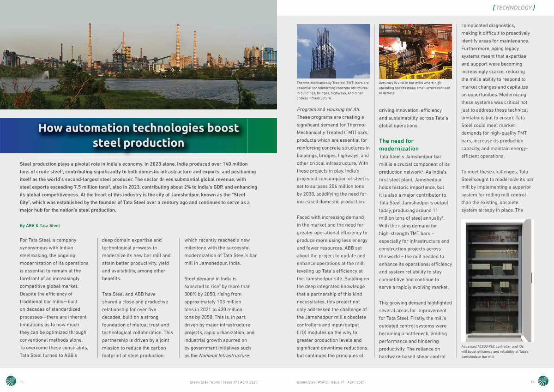This screenshot has height=392, width=554.
Task: Click the italic text "Housing for All."
Action: [x=343, y=109]
